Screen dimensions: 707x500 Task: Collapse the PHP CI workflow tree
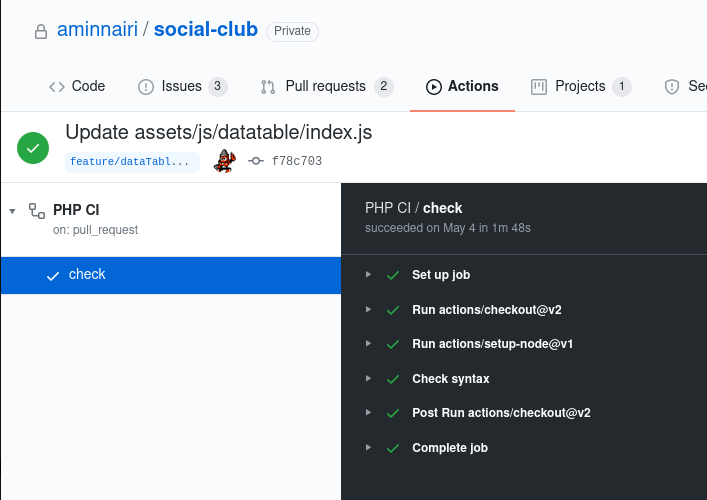tap(13, 211)
